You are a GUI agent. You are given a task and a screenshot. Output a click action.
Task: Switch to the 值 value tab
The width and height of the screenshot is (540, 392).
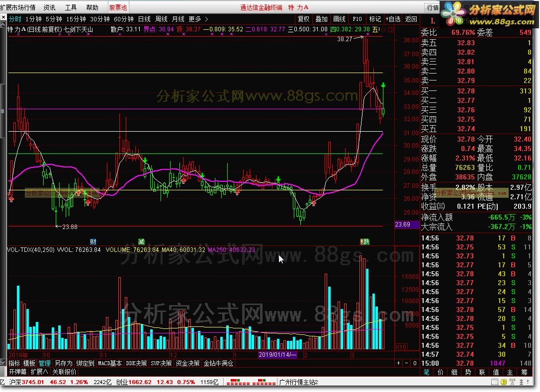coord(496,372)
